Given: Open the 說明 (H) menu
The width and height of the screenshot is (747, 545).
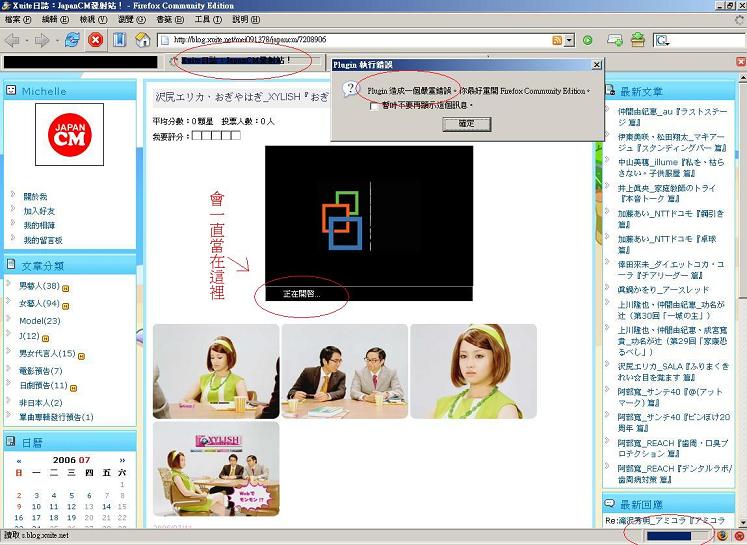Looking at the screenshot, I should click(246, 20).
